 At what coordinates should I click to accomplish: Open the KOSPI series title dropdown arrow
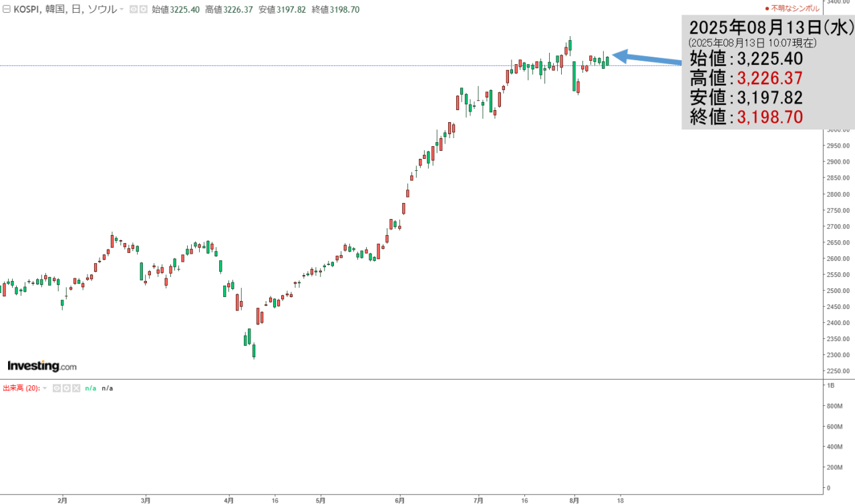[x=121, y=9]
